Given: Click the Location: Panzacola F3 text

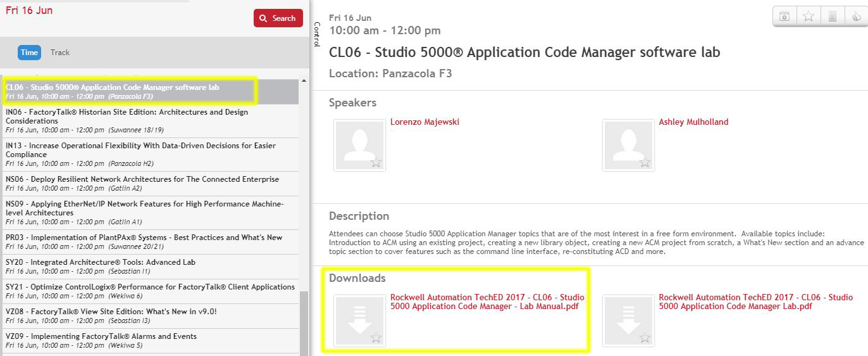Looking at the screenshot, I should point(390,73).
